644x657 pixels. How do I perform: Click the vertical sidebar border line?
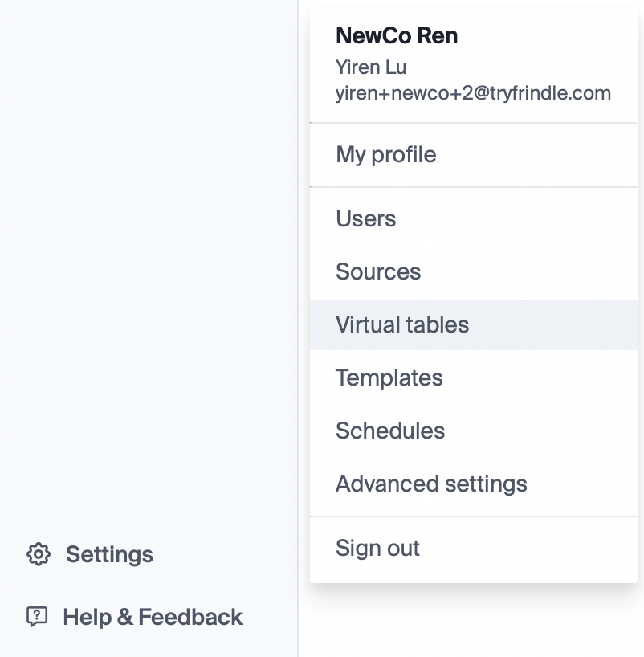298,321
